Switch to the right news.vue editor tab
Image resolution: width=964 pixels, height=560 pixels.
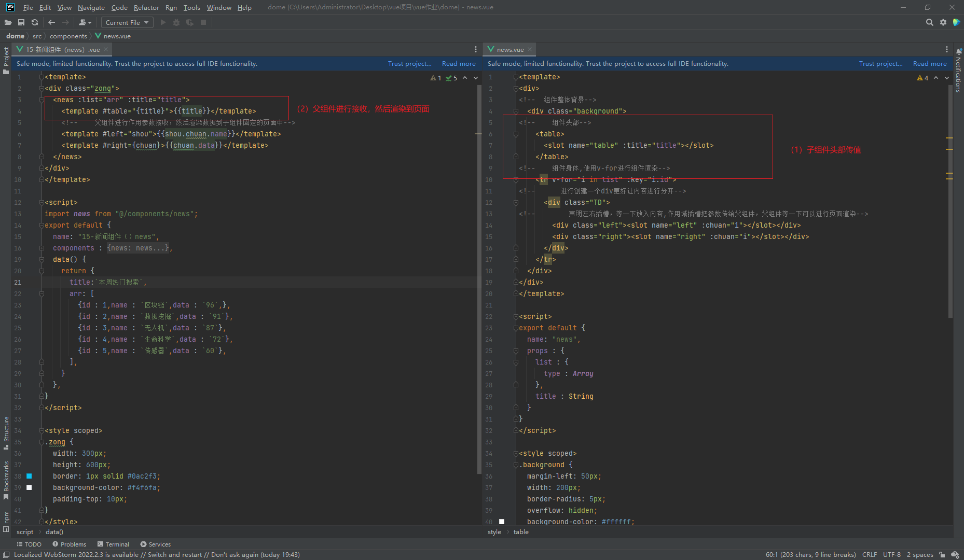509,49
